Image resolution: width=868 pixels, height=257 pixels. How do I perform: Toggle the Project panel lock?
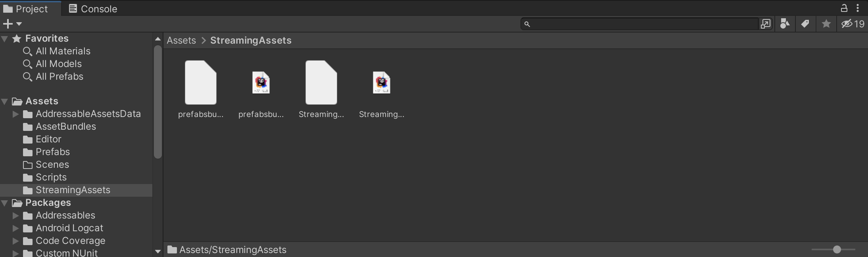(844, 8)
